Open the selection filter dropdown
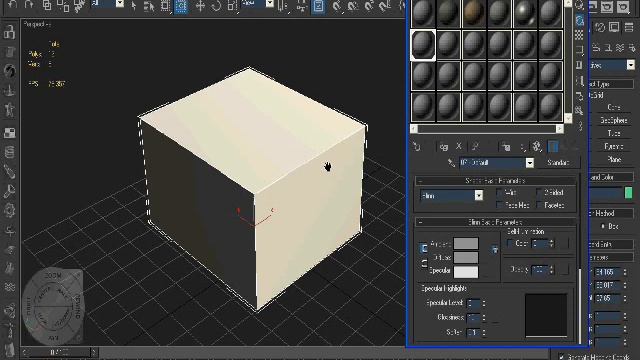640x360 pixels. tap(120, 4)
